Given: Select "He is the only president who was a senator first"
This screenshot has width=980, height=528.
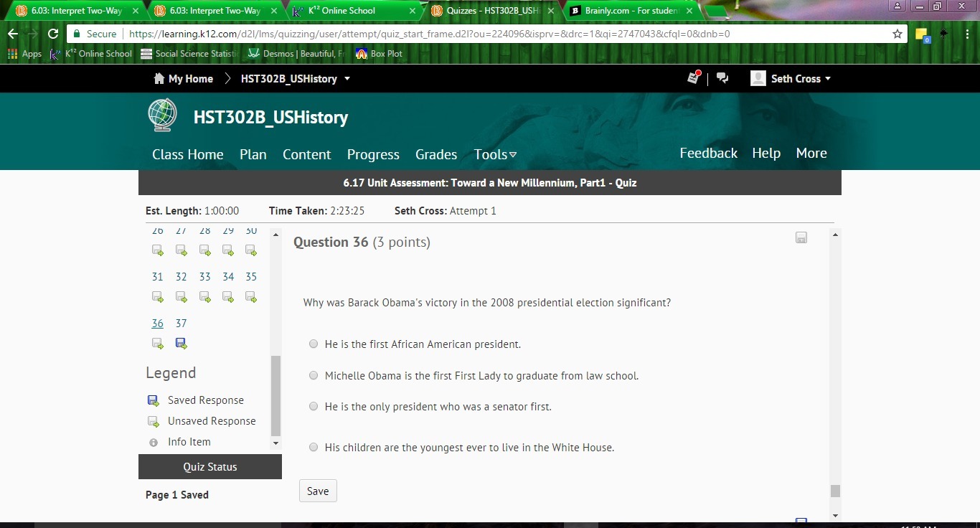Looking at the screenshot, I should pyautogui.click(x=314, y=406).
